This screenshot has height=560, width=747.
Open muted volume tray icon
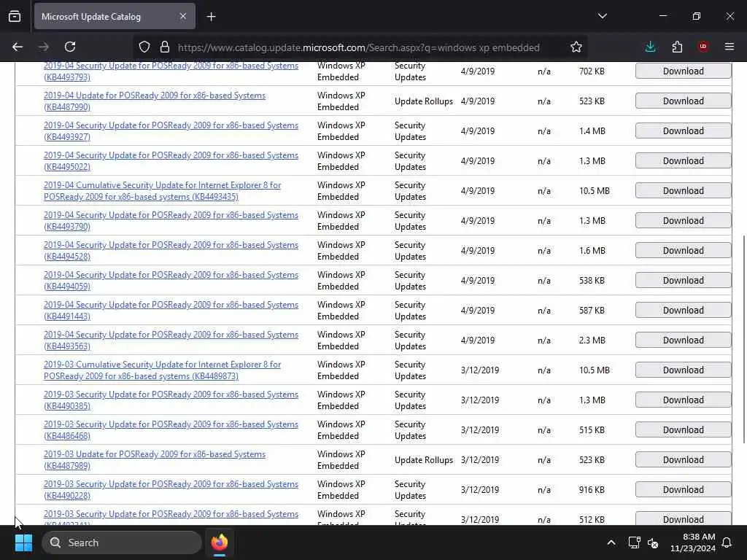click(653, 542)
